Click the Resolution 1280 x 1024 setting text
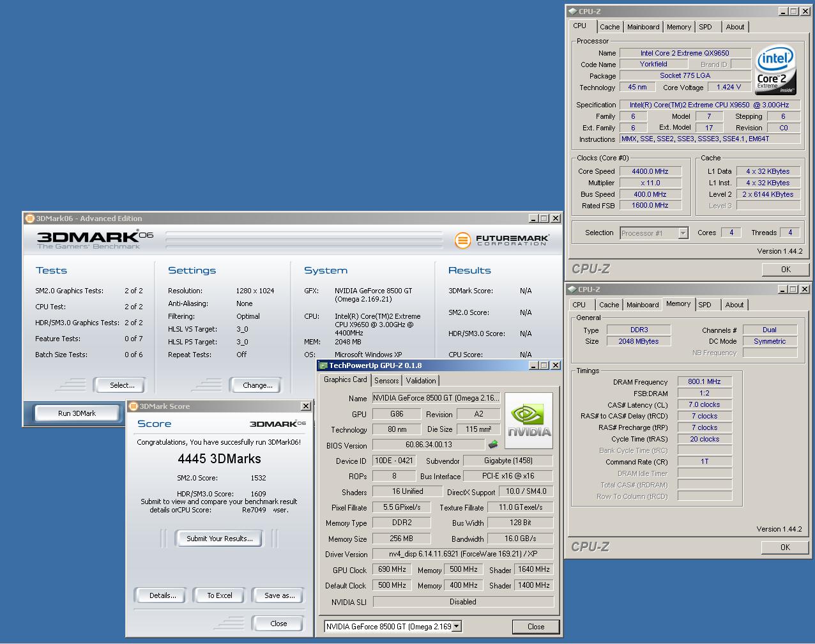The width and height of the screenshot is (815, 644). coord(255,291)
